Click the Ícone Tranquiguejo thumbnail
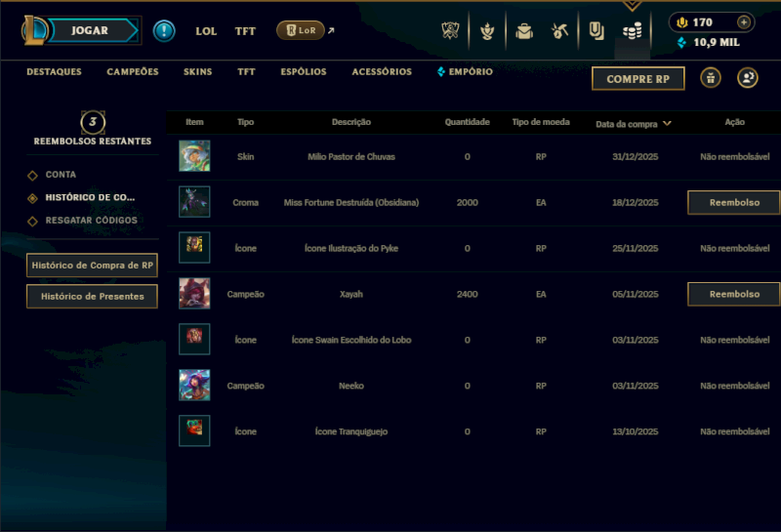 coord(194,430)
